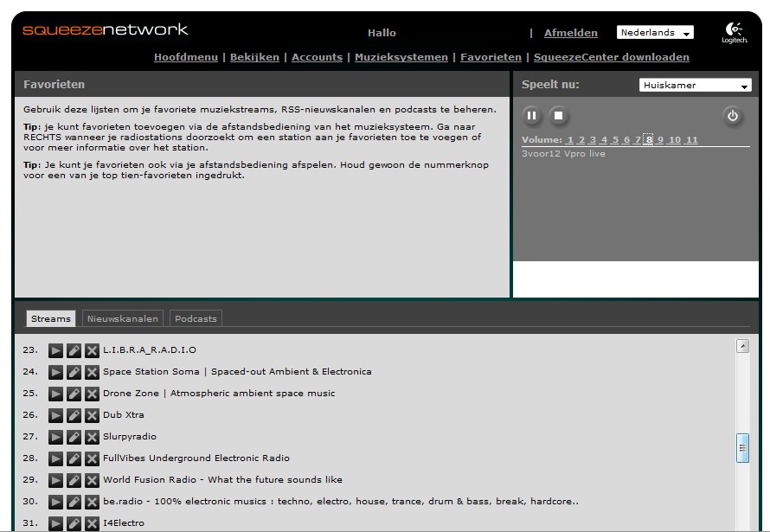Play the World Fusion Radio stream
This screenshot has width=770, height=532.
(55, 480)
